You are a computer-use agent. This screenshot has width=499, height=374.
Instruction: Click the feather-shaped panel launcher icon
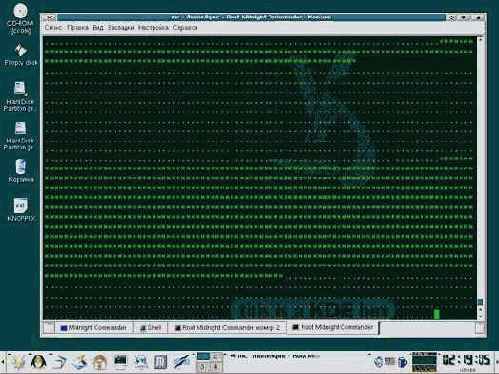pyautogui.click(x=182, y=361)
